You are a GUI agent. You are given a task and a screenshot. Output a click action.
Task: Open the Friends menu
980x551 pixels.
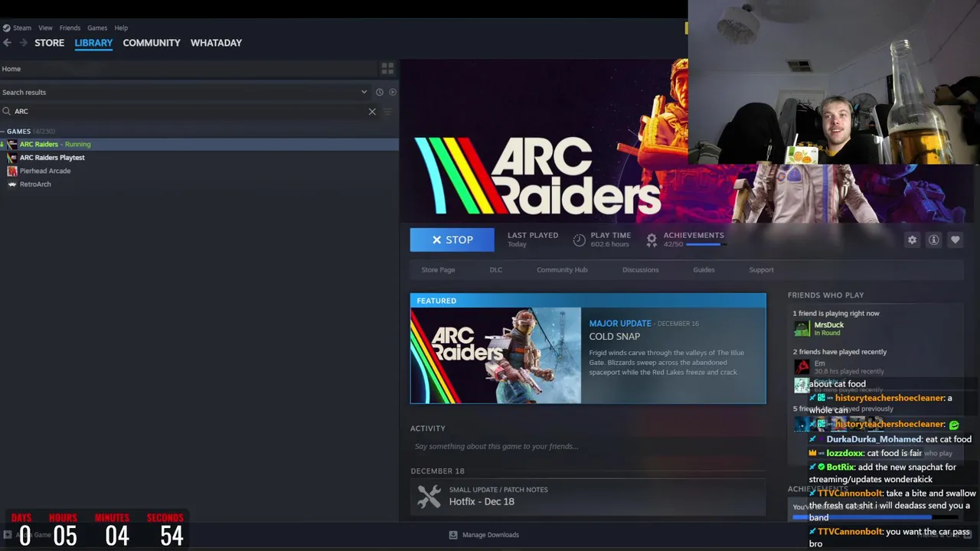tap(70, 28)
